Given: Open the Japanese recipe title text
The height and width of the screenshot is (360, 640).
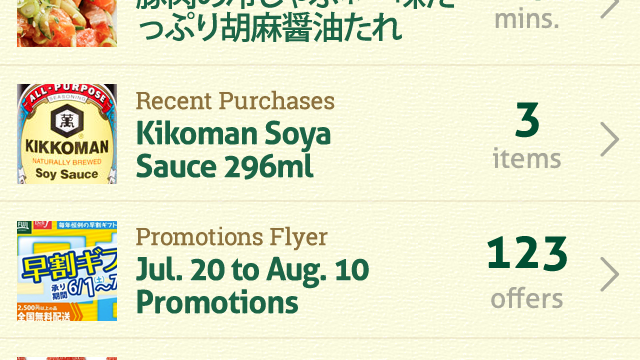Looking at the screenshot, I should pyautogui.click(x=295, y=20).
